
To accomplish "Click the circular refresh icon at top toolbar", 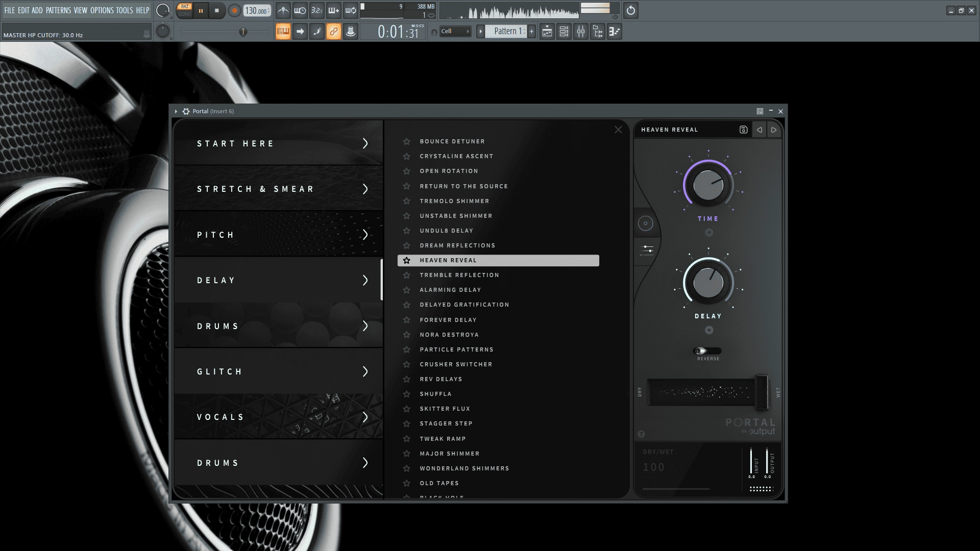I will (x=631, y=11).
